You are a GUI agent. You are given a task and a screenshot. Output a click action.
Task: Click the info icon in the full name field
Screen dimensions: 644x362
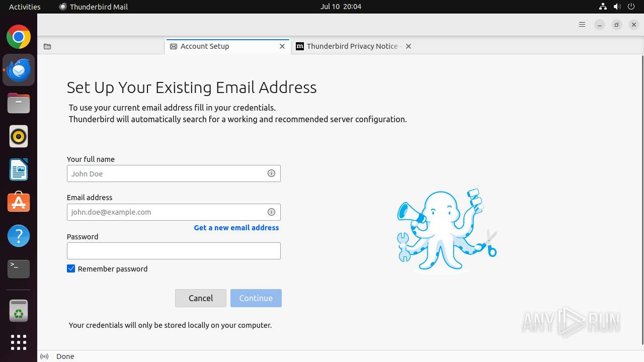tap(271, 173)
